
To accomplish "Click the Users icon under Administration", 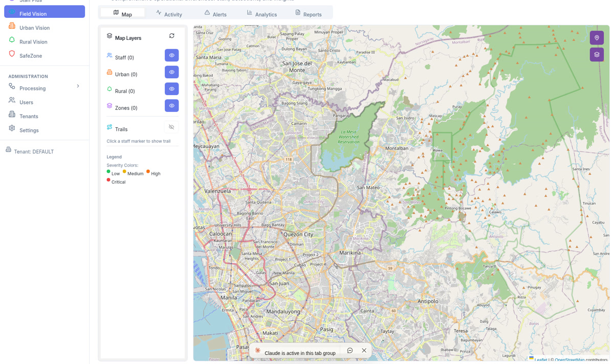I will click(x=11, y=102).
